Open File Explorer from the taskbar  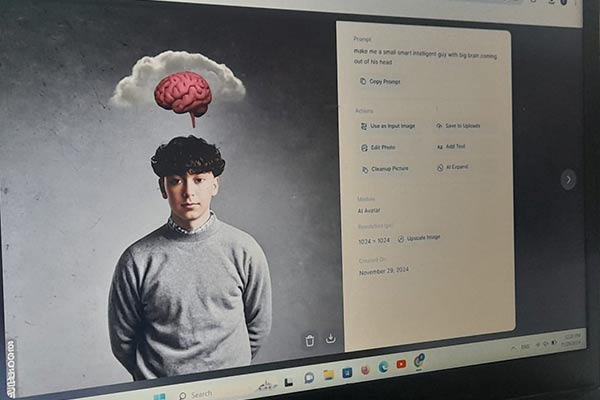coord(329,374)
